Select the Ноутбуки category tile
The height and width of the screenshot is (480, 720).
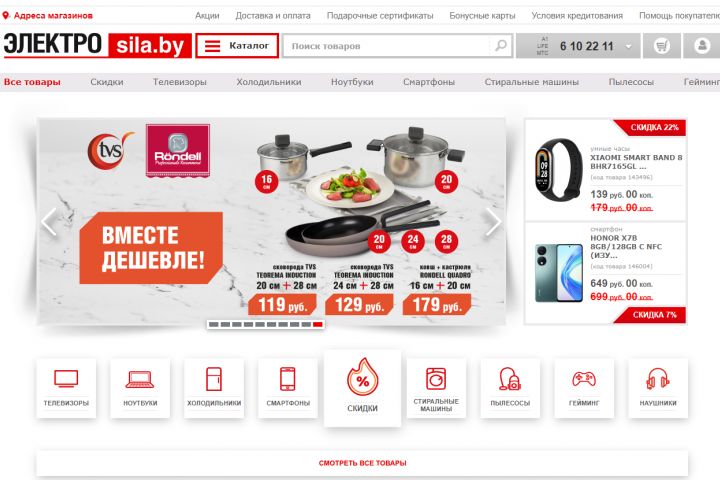point(140,388)
